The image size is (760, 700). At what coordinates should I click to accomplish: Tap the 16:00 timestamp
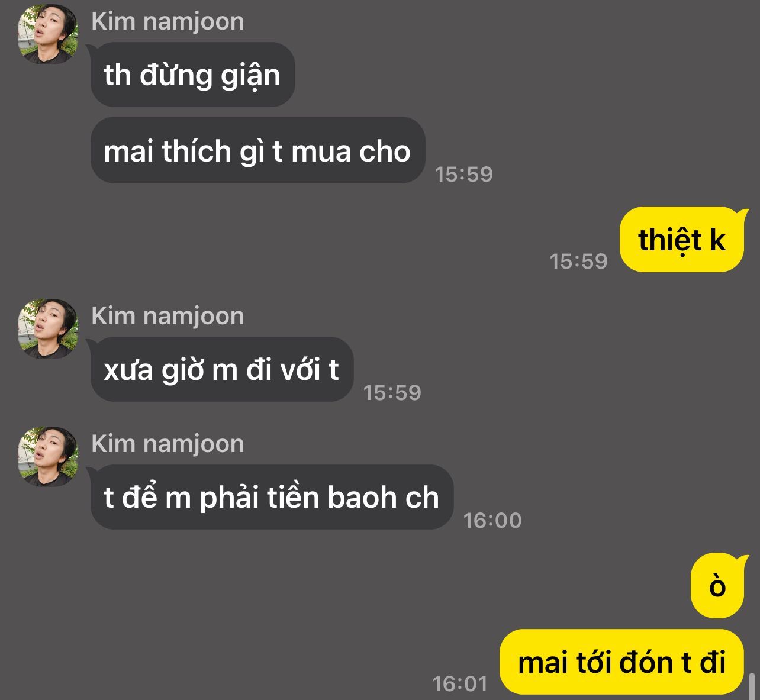point(492,520)
